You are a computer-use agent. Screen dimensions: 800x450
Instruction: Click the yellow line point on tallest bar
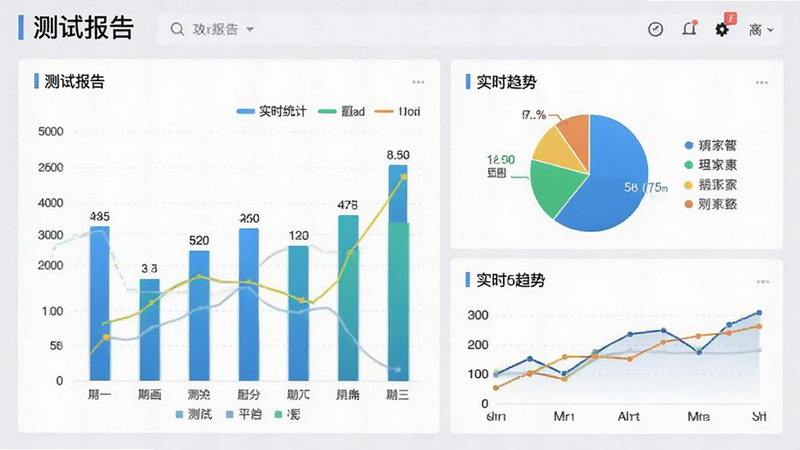click(404, 177)
